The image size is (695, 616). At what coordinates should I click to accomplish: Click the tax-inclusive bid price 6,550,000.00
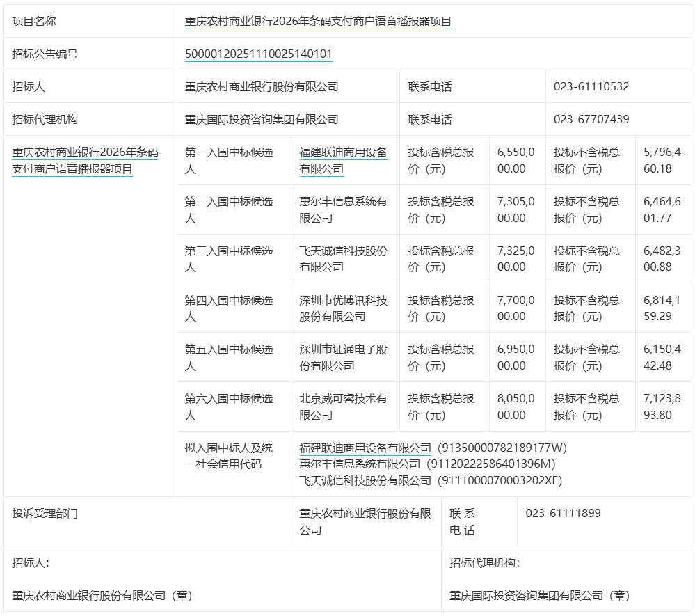516,160
